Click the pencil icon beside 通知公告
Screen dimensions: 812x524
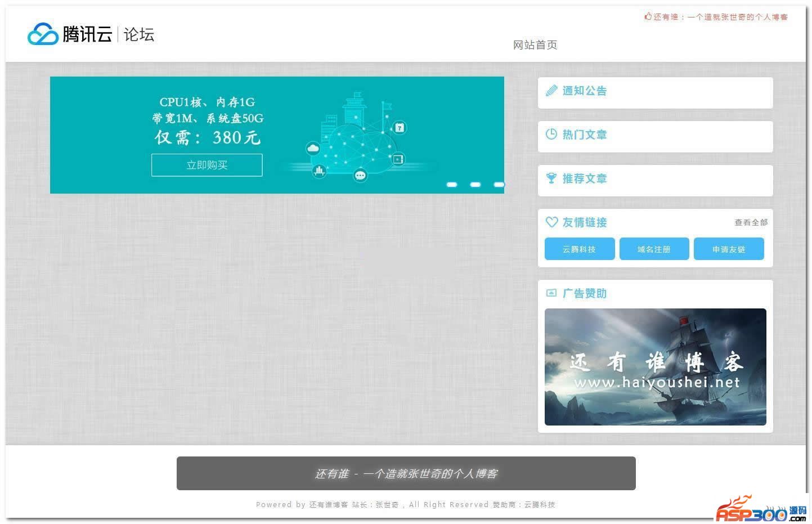(551, 91)
